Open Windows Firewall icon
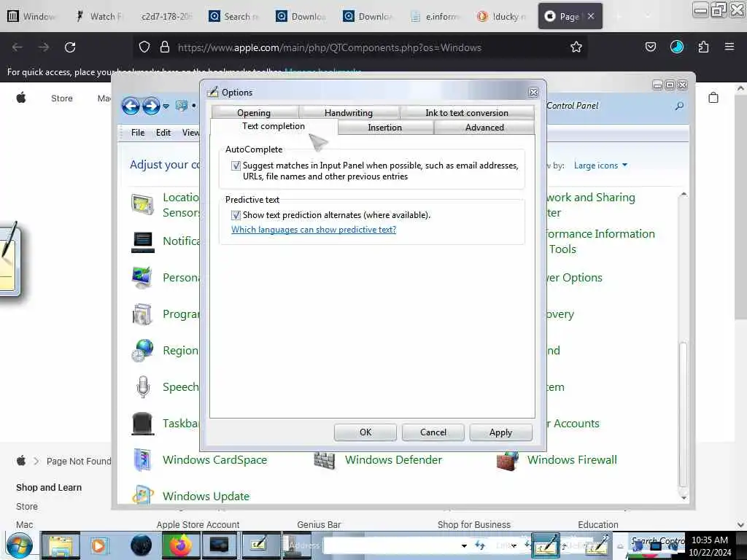The width and height of the screenshot is (747, 560). (x=508, y=459)
